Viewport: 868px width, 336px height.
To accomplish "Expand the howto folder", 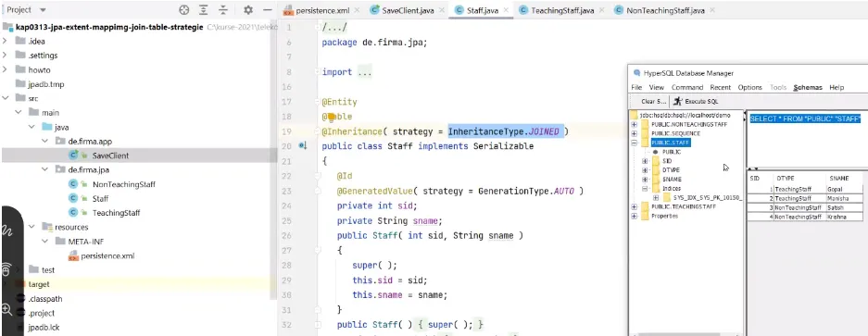I will 5,69.
